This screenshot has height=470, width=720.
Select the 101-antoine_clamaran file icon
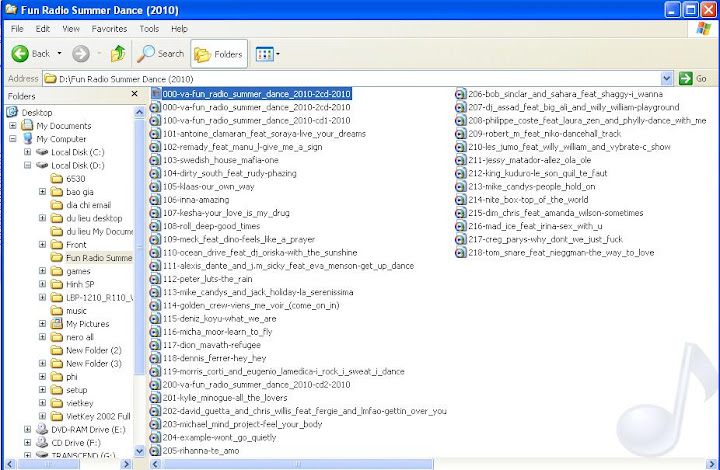click(x=155, y=134)
